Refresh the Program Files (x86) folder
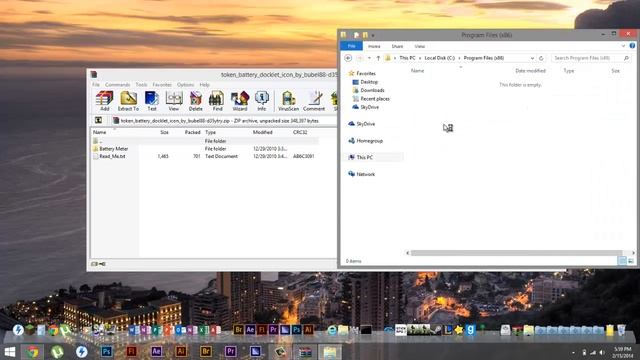 (x=541, y=58)
